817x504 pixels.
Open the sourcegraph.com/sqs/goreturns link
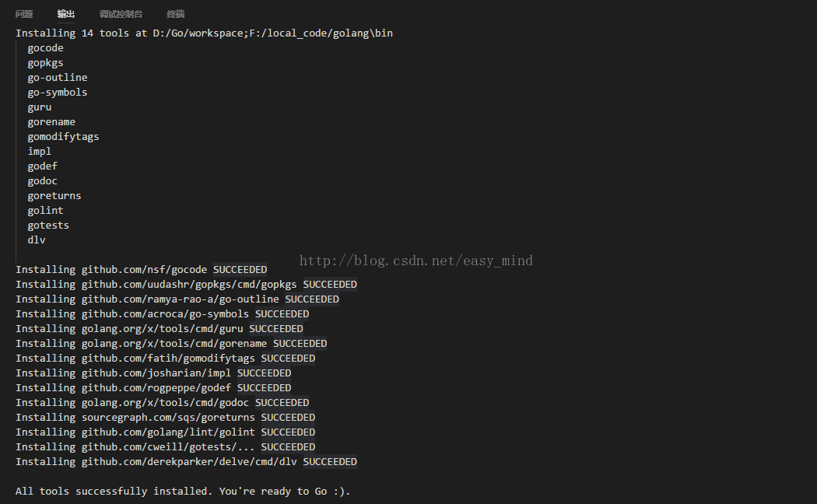pyautogui.click(x=168, y=418)
